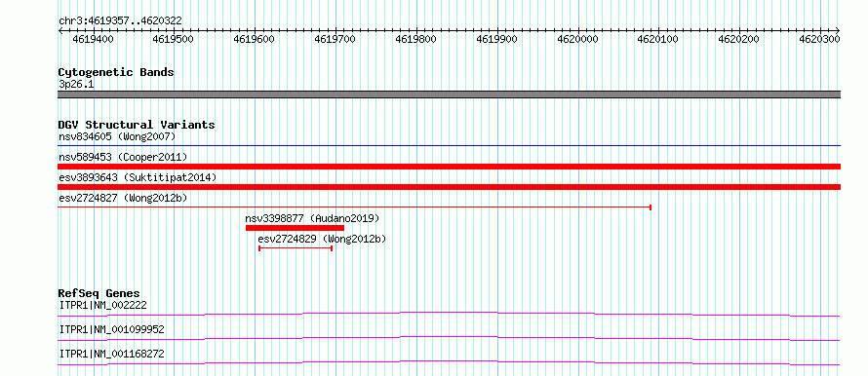868x376 pixels.
Task: Click the left arrow end of the ruler
Action: (60, 30)
